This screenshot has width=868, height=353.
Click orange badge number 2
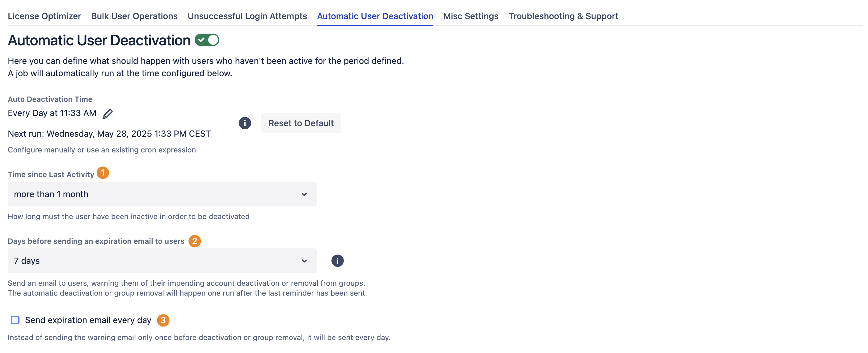coord(194,241)
